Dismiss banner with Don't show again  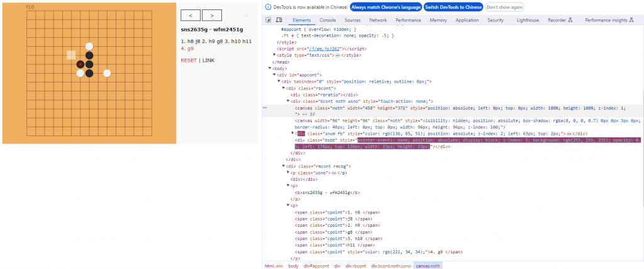[x=504, y=8]
